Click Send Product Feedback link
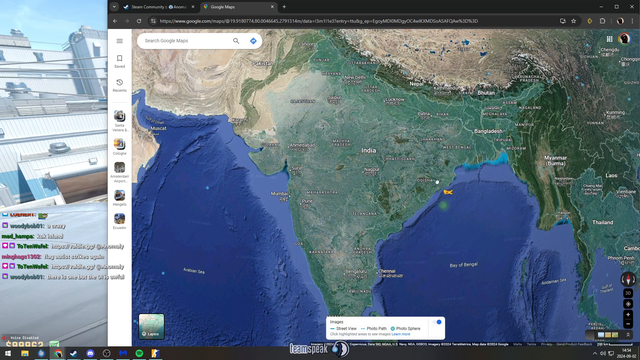 pyautogui.click(x=574, y=344)
